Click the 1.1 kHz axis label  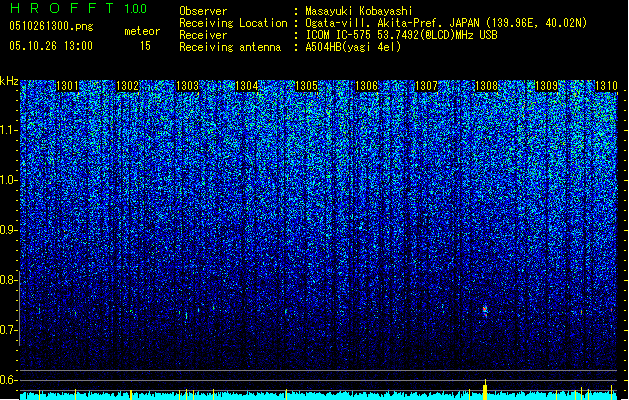click(8, 130)
